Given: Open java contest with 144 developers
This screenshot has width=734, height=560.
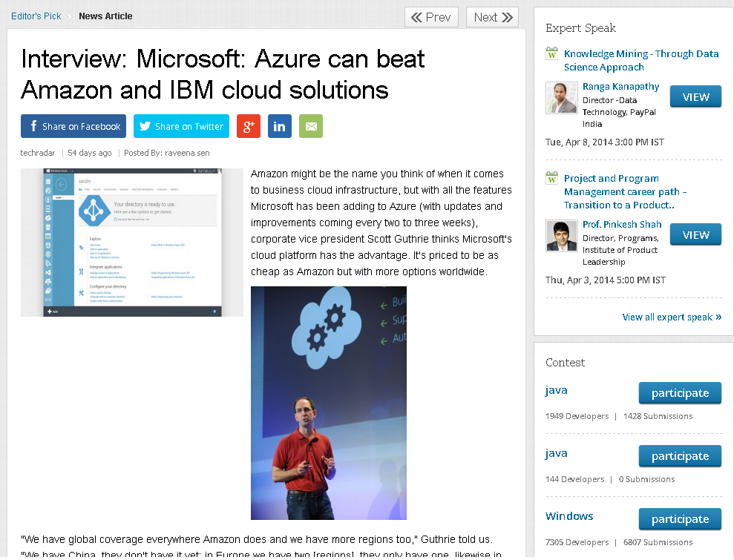Looking at the screenshot, I should pos(557,453).
